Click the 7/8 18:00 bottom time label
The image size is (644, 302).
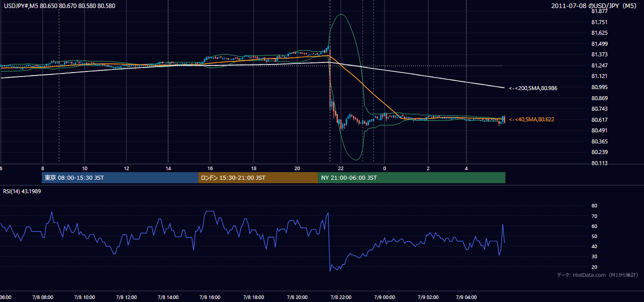coord(254,297)
